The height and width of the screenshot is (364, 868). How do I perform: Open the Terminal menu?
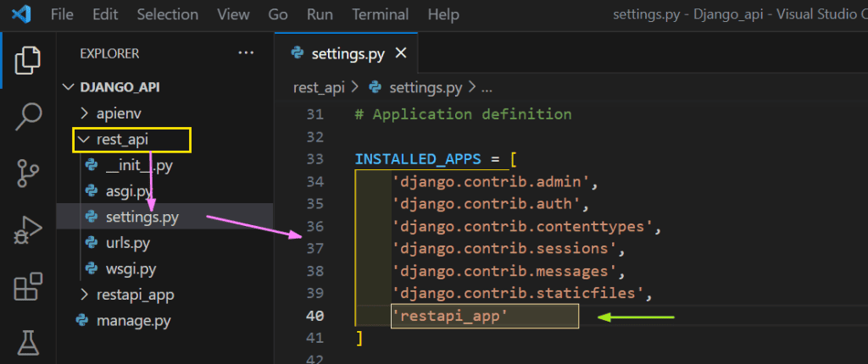[381, 14]
